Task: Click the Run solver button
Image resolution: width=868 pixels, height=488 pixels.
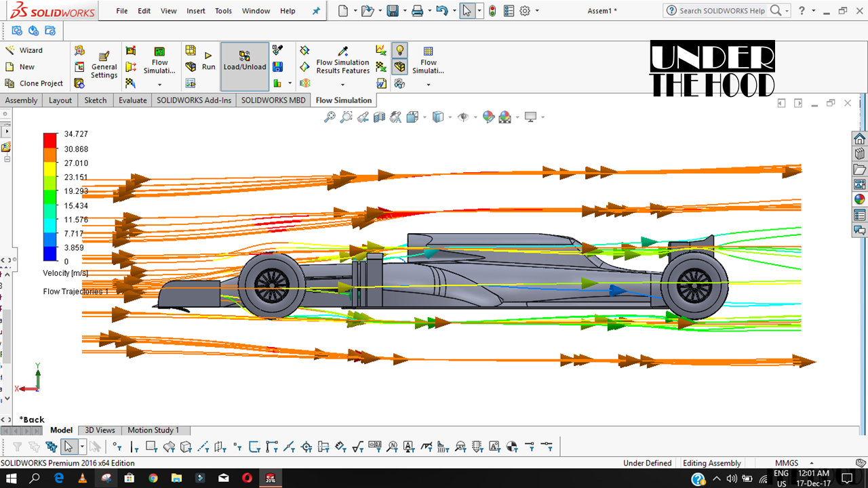Action: pyautogui.click(x=208, y=60)
